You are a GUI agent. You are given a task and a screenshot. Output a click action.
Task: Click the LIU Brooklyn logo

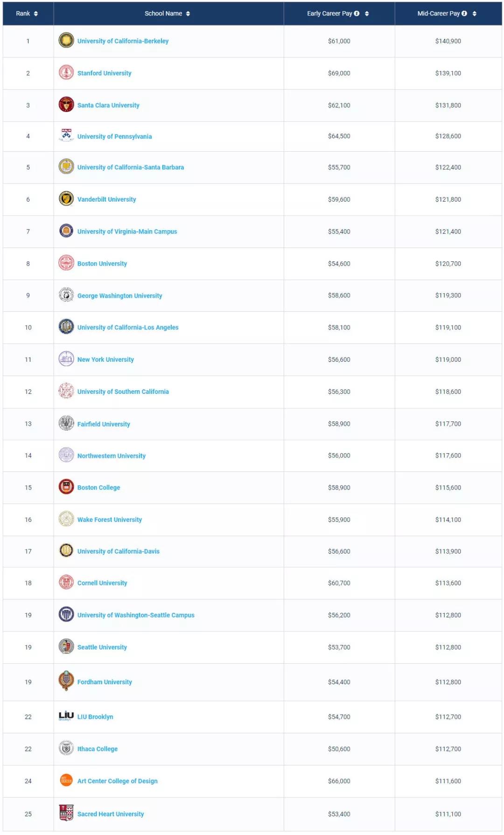point(66,716)
